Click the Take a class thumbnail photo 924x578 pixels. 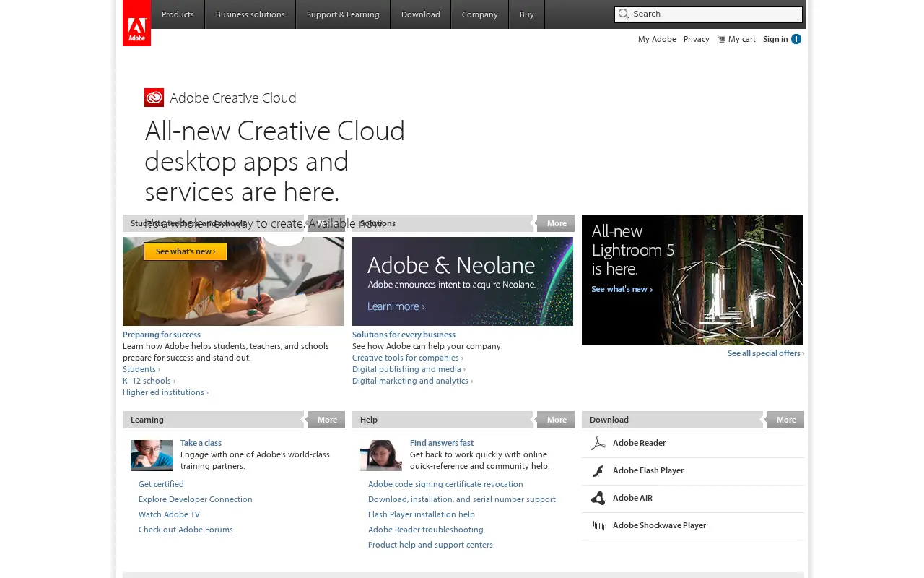[x=152, y=455]
